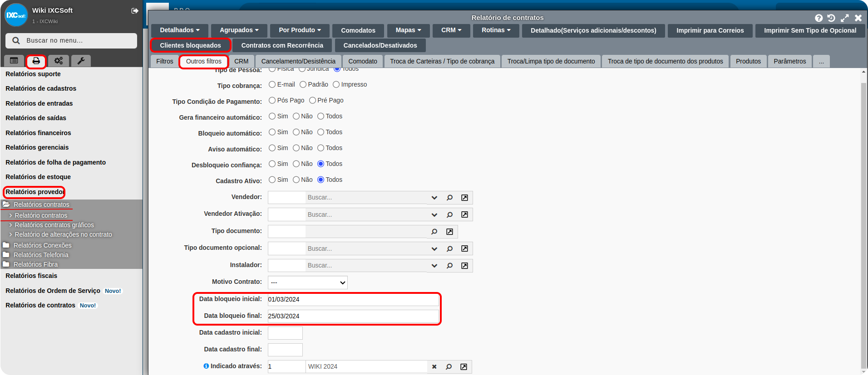Image resolution: width=868 pixels, height=375 pixels.
Task: Select Impresso for Tipo cobrança
Action: [x=336, y=84]
